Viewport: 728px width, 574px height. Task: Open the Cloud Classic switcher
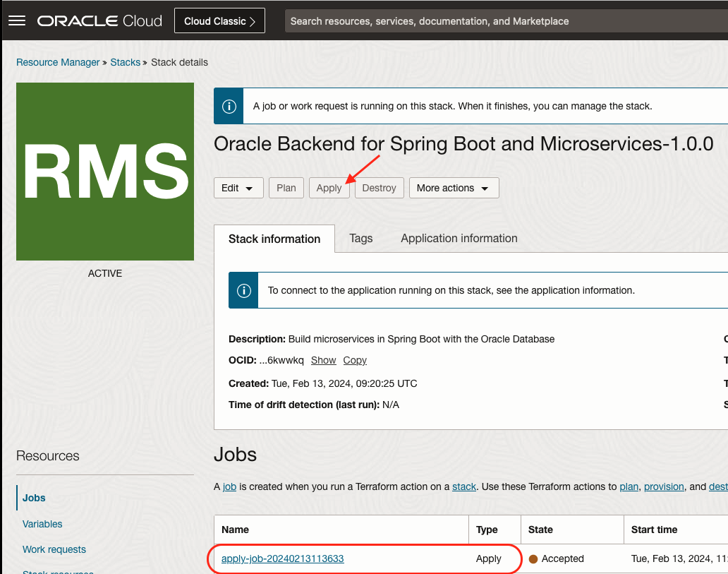[219, 21]
